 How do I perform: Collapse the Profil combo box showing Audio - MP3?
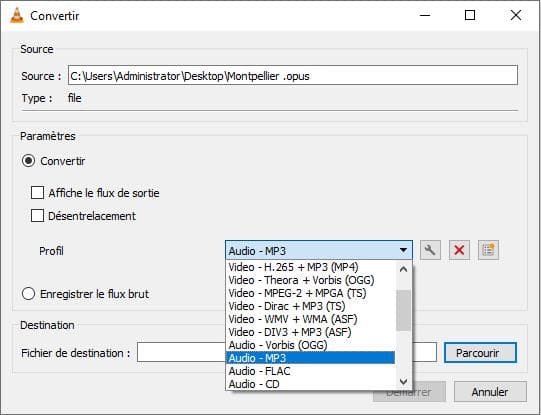319,250
